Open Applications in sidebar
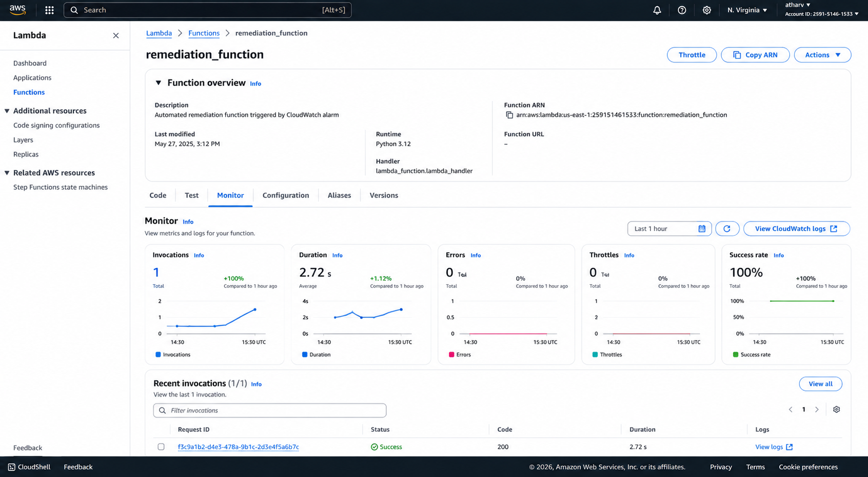The height and width of the screenshot is (477, 868). [32, 77]
